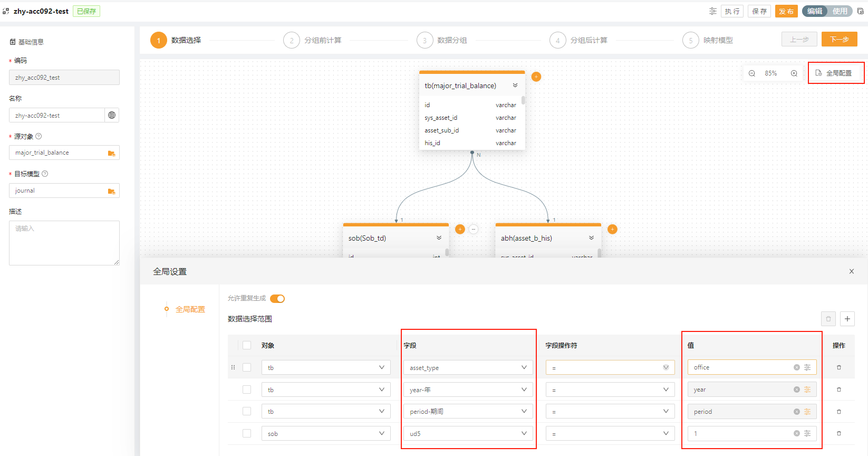Click the zoom out magnifier icon
This screenshot has height=456, width=868.
[x=752, y=73]
